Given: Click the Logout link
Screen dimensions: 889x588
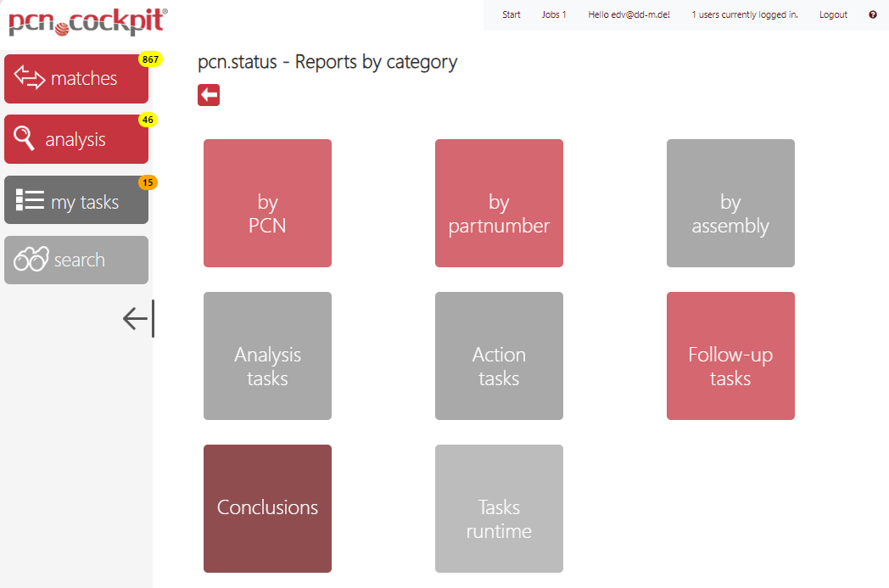Looking at the screenshot, I should [x=833, y=14].
